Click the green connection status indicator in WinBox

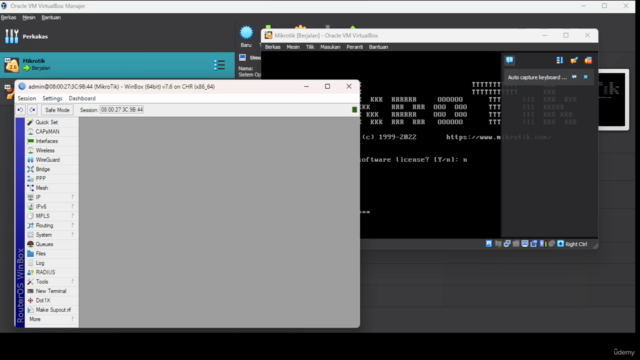pyautogui.click(x=354, y=110)
